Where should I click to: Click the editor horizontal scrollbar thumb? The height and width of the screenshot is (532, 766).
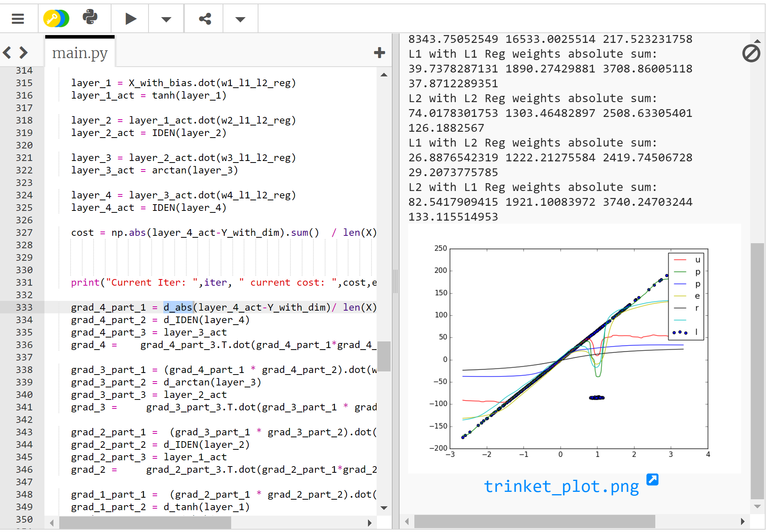tap(145, 522)
